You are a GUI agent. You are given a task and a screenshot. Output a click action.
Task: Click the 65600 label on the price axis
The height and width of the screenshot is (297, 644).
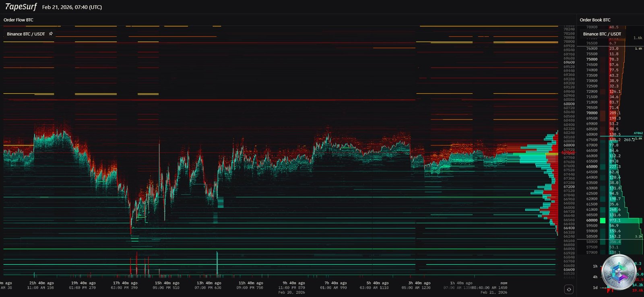pos(569,270)
